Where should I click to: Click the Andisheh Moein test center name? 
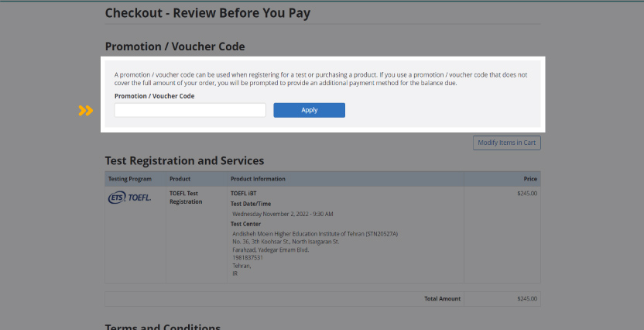tap(315, 234)
